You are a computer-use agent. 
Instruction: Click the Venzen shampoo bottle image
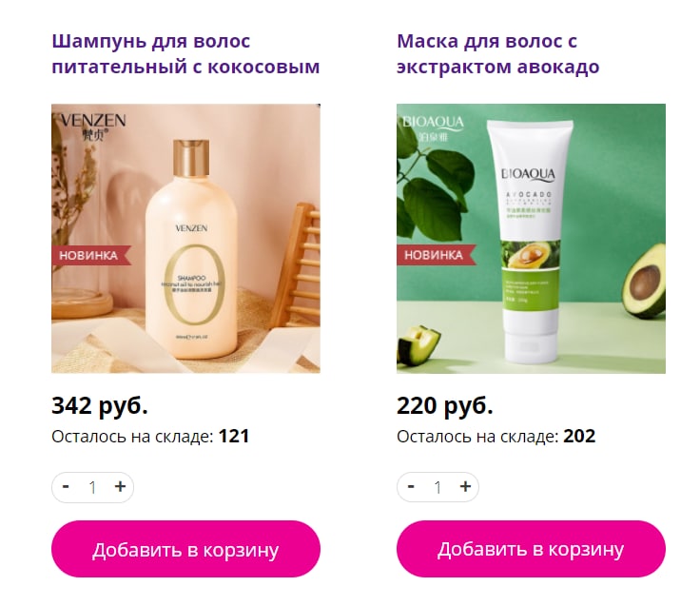(185, 239)
